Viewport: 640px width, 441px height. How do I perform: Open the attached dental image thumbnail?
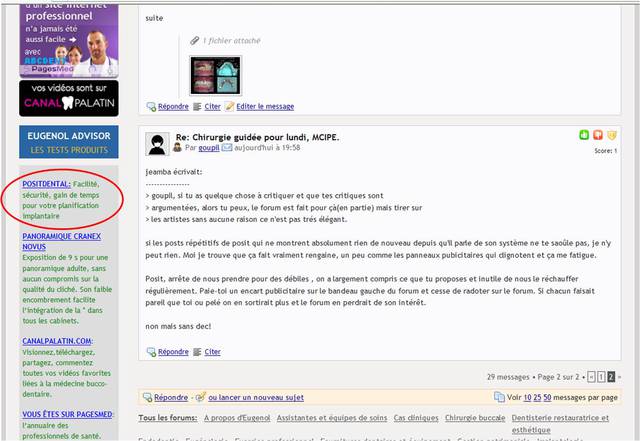[x=216, y=74]
